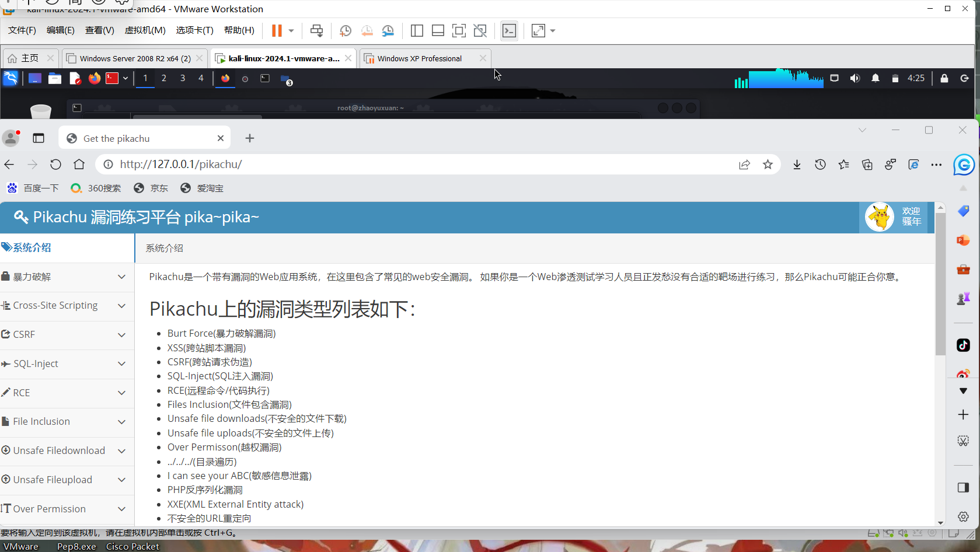Open the 百度一下 bookmark
Viewport: 980px width, 552px height.
point(33,188)
